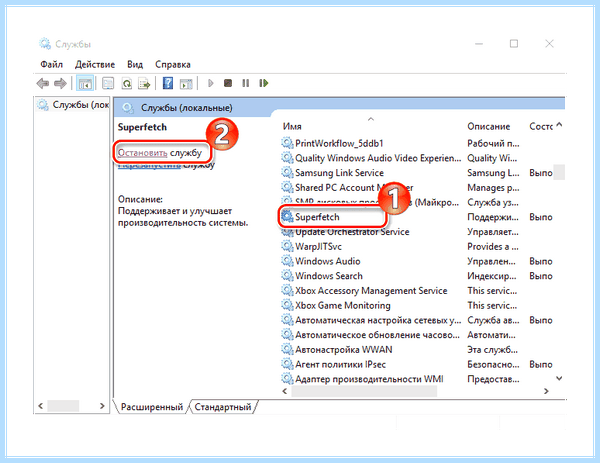Screen dimensions: 600x463
Task: Select the Windows Search service
Action: [x=329, y=276]
